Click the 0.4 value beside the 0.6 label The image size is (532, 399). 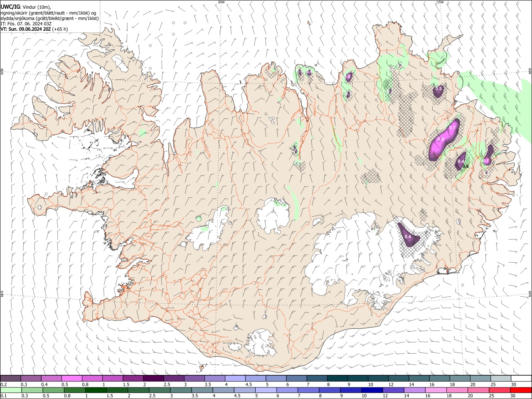tap(461, 161)
